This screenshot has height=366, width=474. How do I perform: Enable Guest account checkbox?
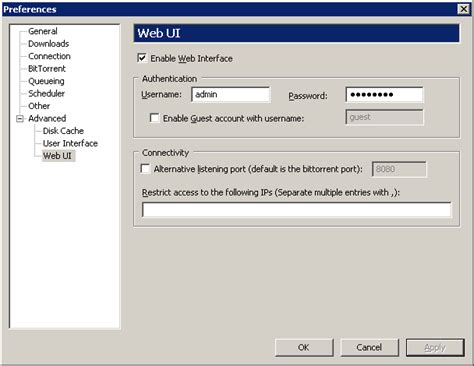[154, 118]
